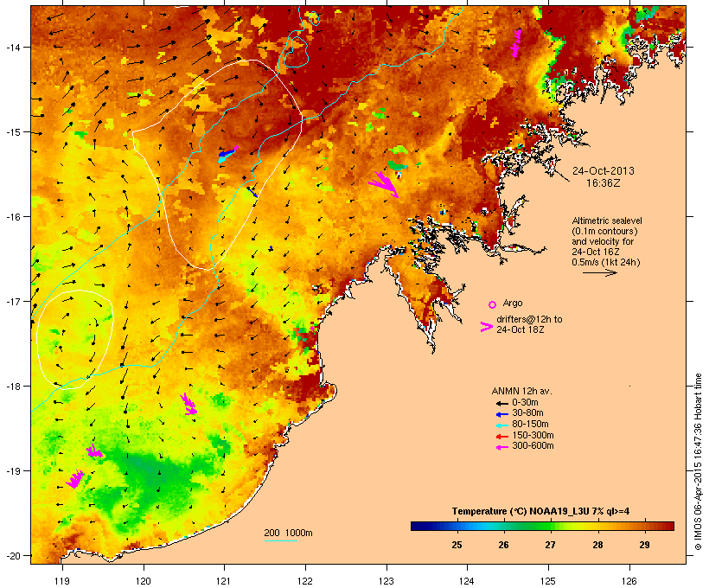
Task: Click the IMOS copyright vertical text
Action: [699, 463]
